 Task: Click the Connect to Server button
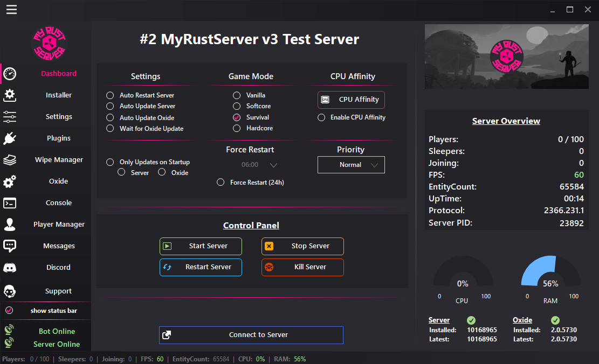pyautogui.click(x=251, y=335)
